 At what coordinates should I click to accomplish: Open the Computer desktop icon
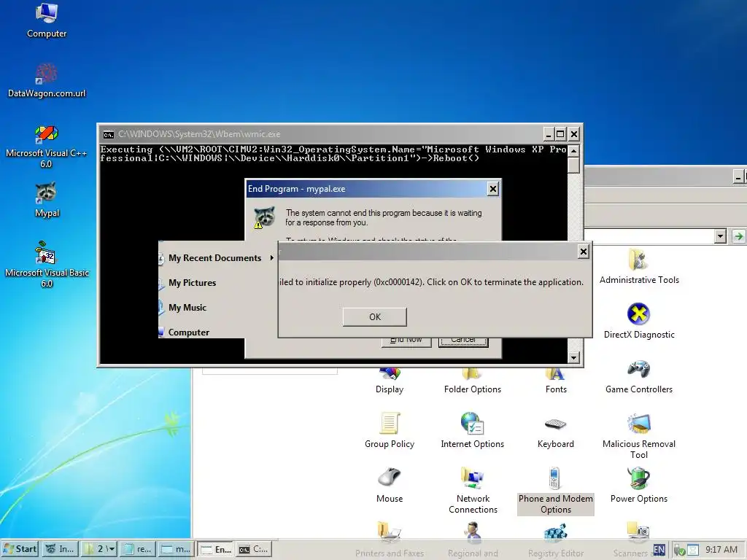click(47, 20)
